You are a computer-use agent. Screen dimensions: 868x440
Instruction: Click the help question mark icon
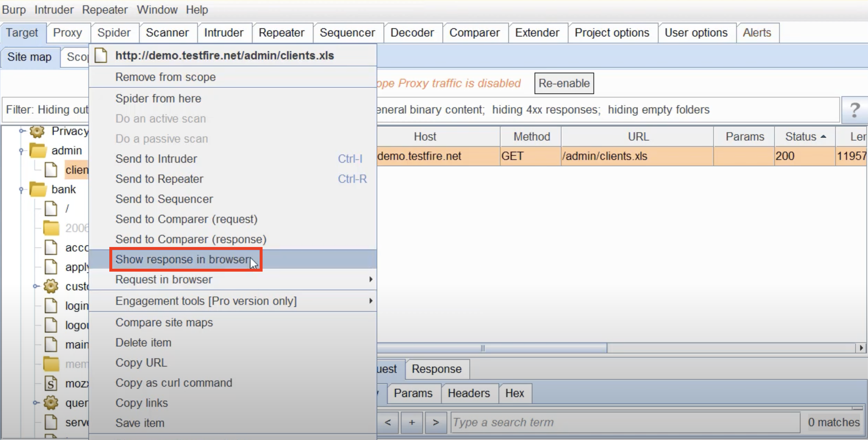854,110
